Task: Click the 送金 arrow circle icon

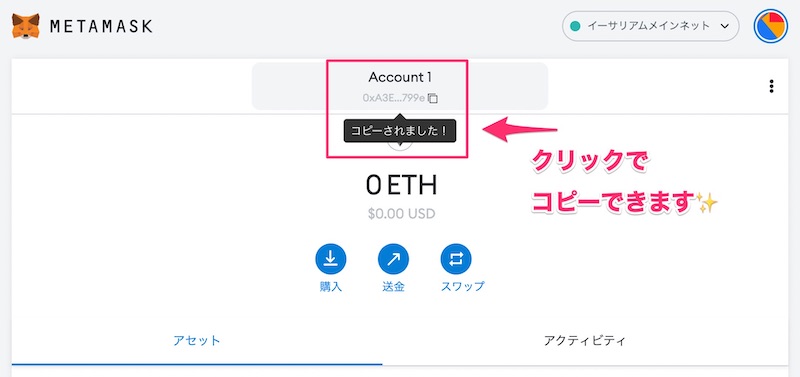Action: 393,260
